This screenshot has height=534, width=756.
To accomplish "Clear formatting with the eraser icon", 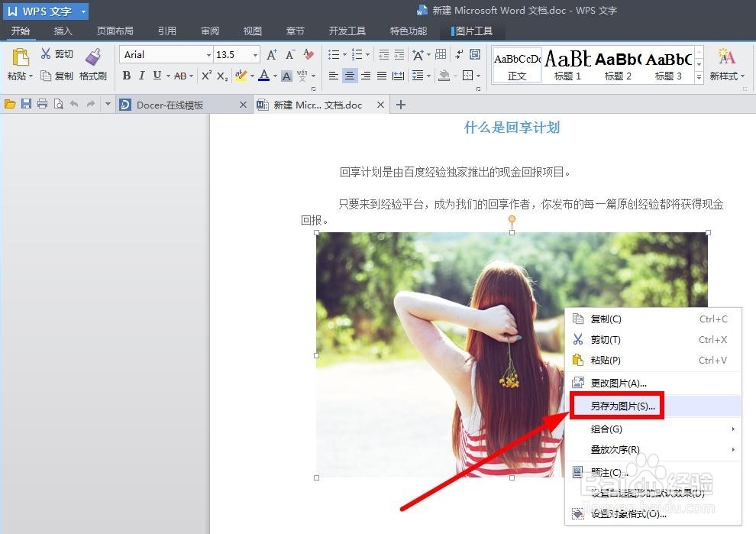I will [309, 54].
